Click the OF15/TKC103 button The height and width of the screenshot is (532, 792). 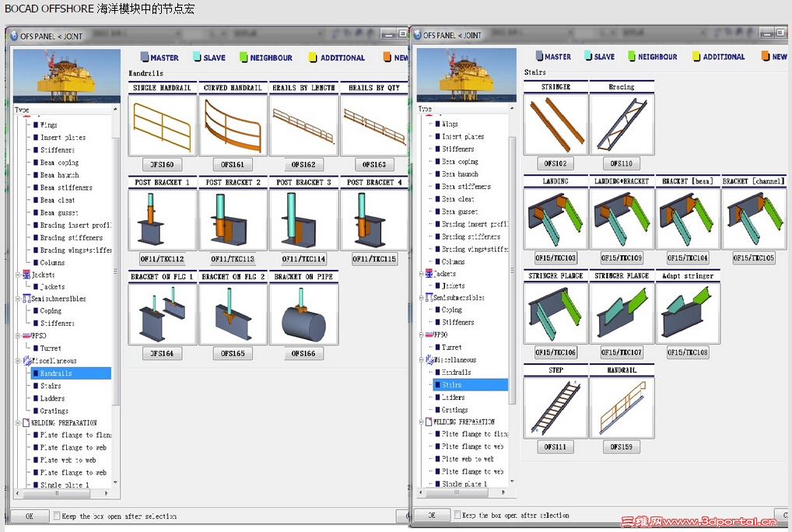(555, 258)
